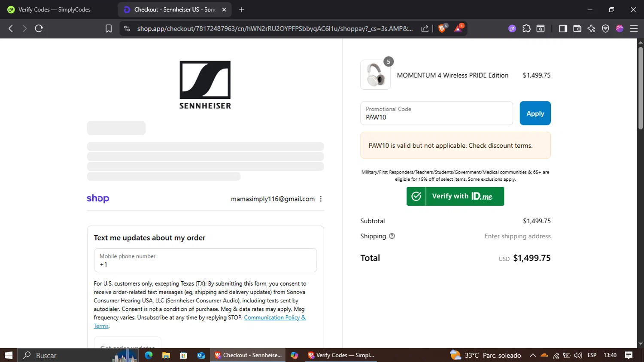Open a new browser tab

click(241, 9)
